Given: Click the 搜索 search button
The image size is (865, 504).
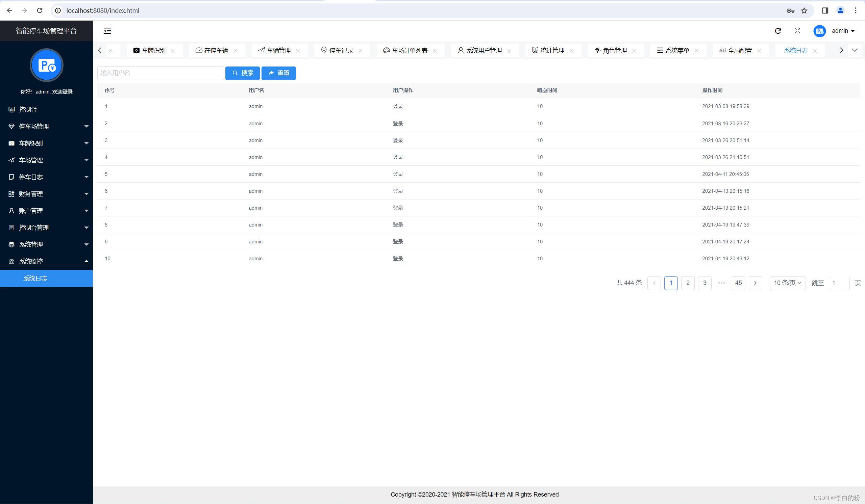Looking at the screenshot, I should [242, 73].
